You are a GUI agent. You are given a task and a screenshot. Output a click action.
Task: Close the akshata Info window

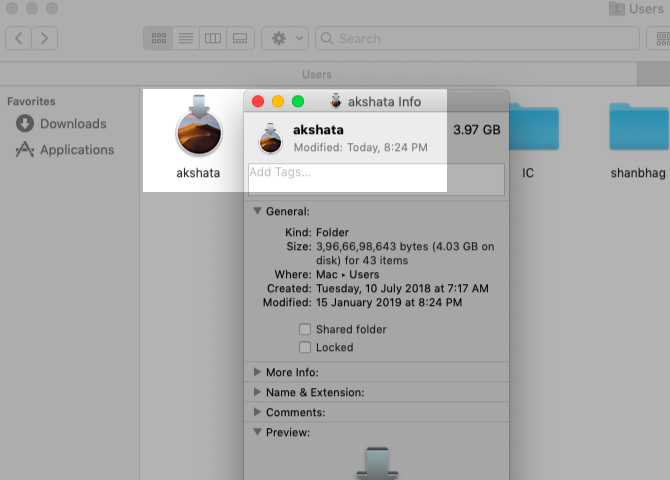click(258, 101)
